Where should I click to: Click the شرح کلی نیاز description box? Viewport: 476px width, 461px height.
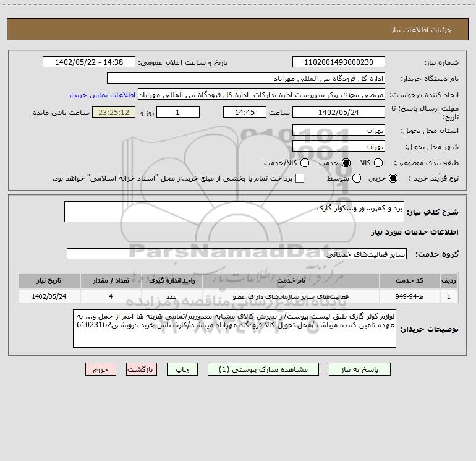coord(234,212)
